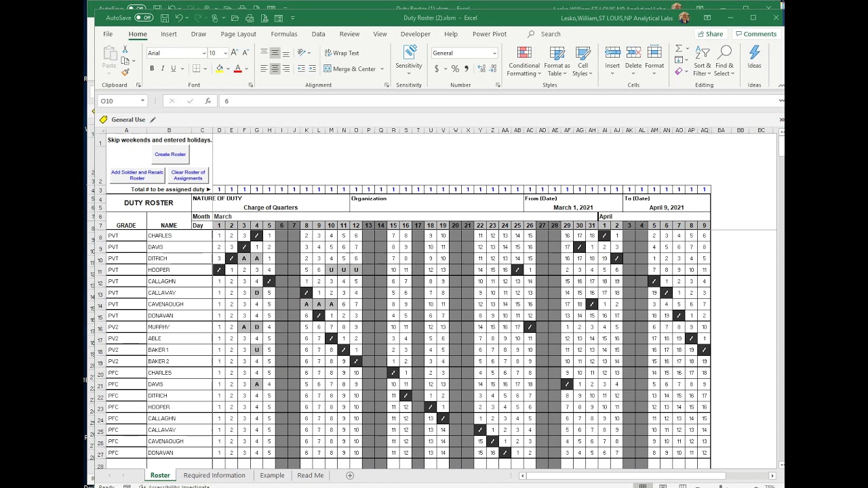
Task: Open the Format cells menu
Action: (x=654, y=58)
